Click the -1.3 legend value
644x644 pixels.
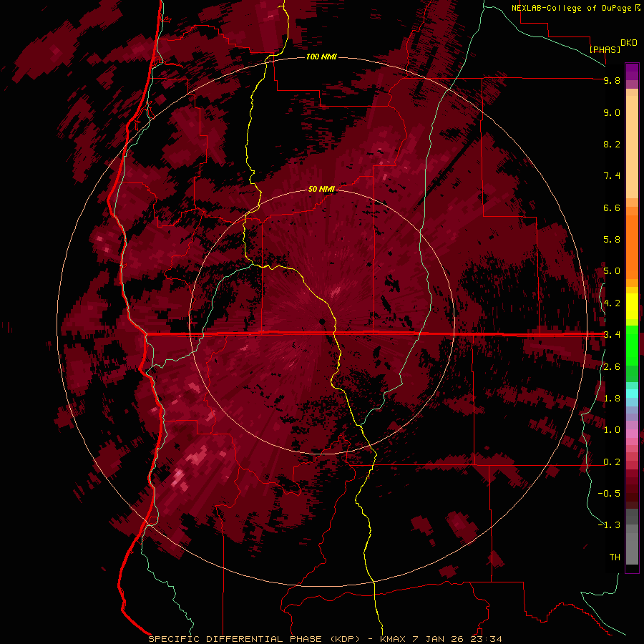609,525
